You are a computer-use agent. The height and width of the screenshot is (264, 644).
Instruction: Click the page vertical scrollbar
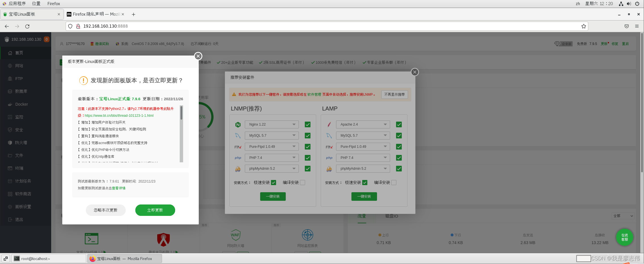point(642,103)
